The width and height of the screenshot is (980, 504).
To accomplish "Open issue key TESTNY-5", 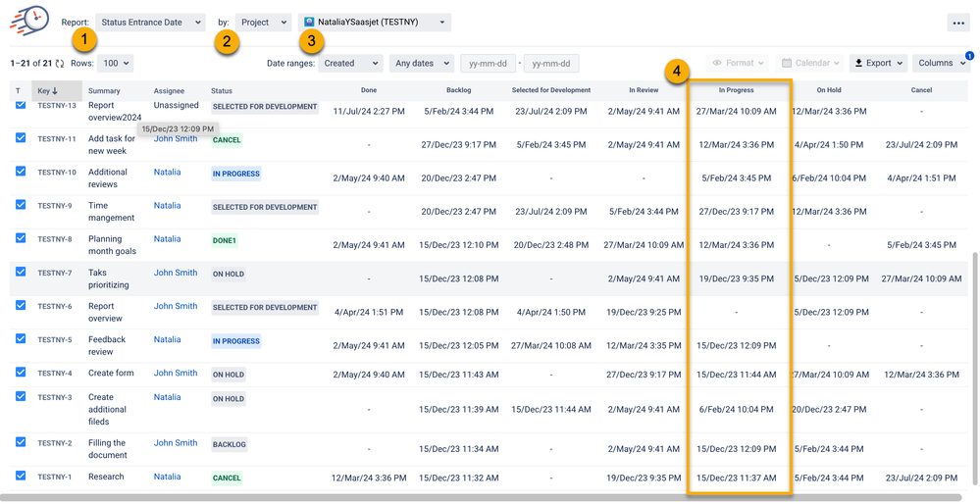I will [x=55, y=339].
